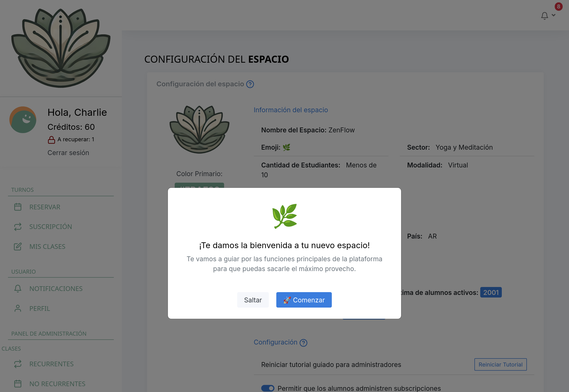The height and width of the screenshot is (392, 569).
Task: Skip the welcome tour with Saltar
Action: click(x=253, y=300)
